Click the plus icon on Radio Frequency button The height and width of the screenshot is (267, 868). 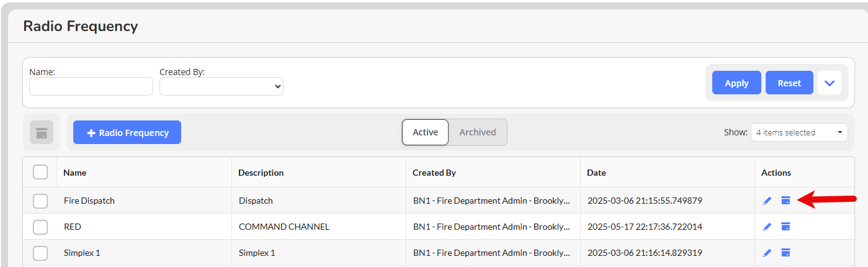click(x=91, y=133)
